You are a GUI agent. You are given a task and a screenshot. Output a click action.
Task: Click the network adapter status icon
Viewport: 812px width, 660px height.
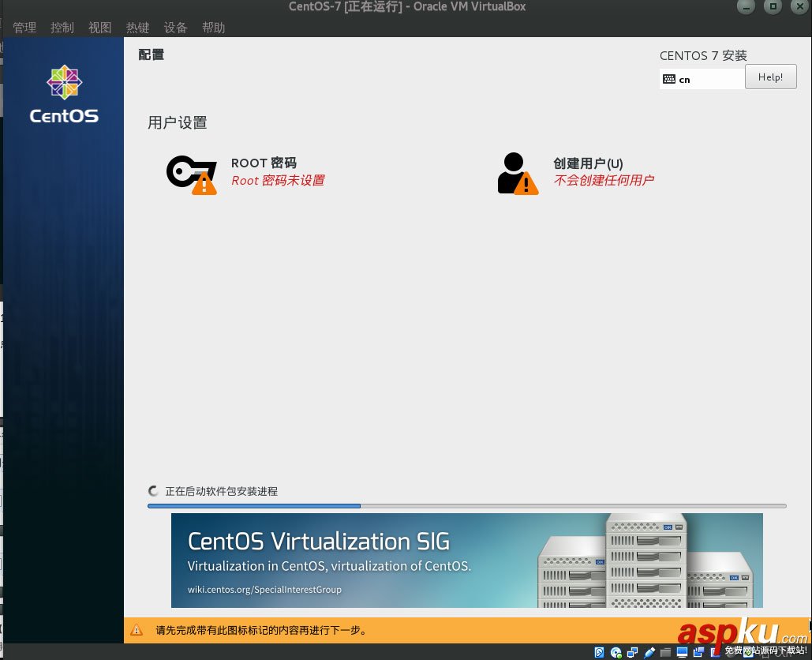point(631,653)
